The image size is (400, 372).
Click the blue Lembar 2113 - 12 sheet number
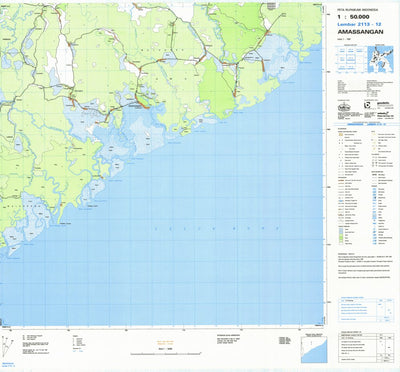tap(359, 24)
